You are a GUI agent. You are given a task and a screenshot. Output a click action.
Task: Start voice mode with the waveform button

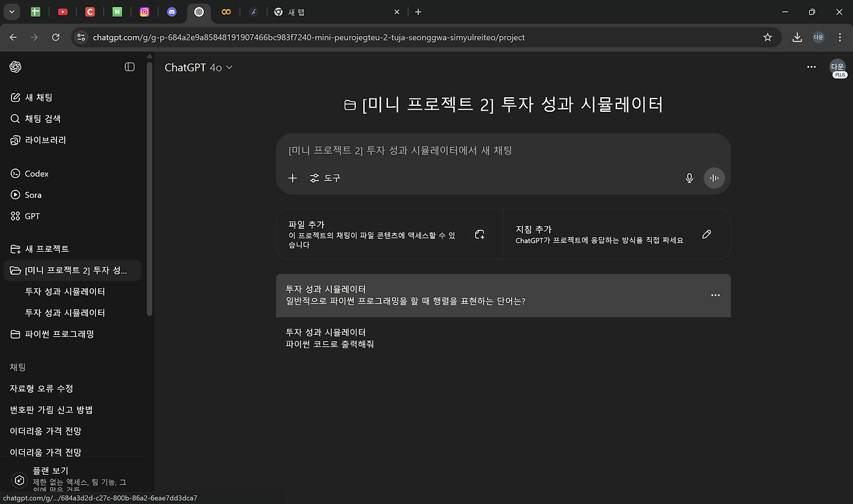(714, 178)
